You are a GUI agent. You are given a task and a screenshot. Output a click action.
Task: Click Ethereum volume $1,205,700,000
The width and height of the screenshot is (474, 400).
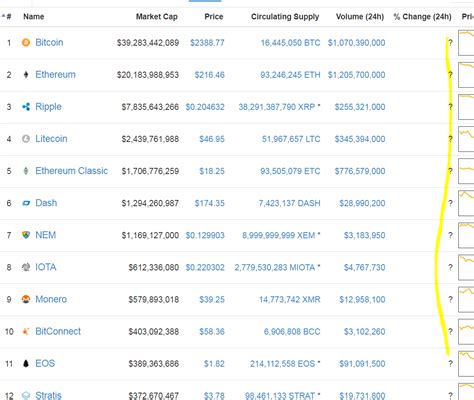coord(356,75)
